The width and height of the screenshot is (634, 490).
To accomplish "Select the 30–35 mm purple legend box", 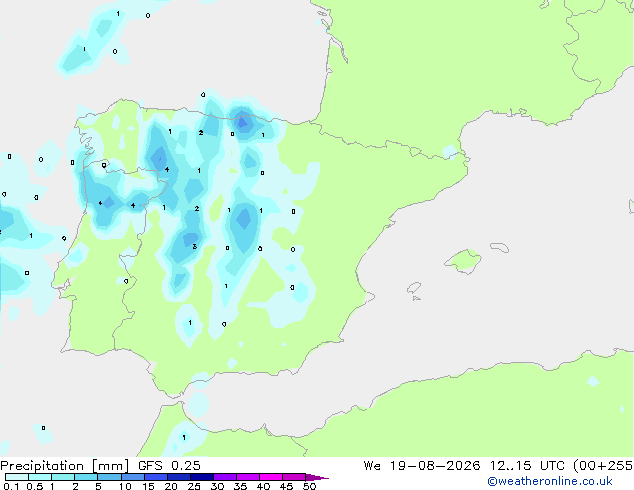I will (225, 477).
